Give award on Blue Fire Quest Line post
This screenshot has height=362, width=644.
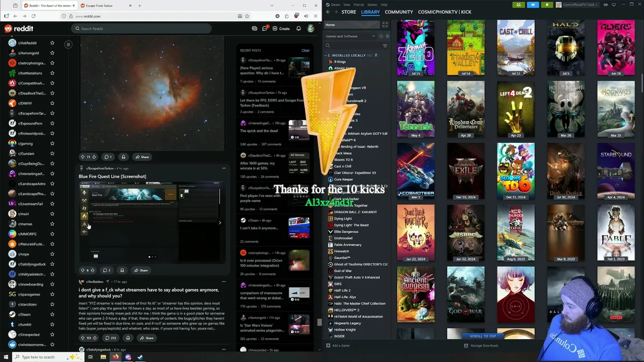click(122, 270)
